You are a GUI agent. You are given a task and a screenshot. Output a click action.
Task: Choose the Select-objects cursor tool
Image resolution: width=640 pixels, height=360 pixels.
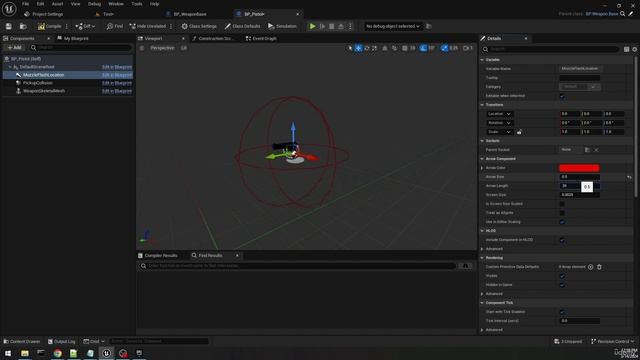coord(350,48)
